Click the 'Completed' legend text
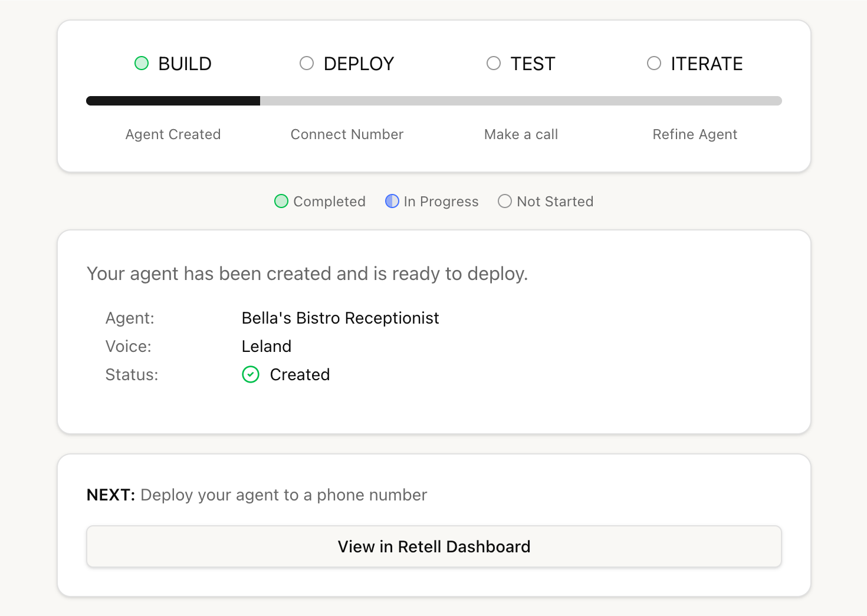 [x=329, y=202]
